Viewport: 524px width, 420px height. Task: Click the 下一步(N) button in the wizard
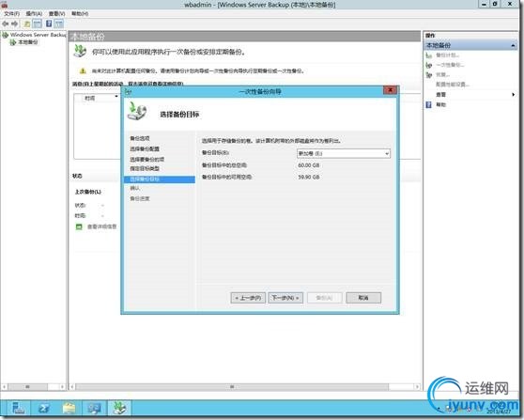pos(285,298)
